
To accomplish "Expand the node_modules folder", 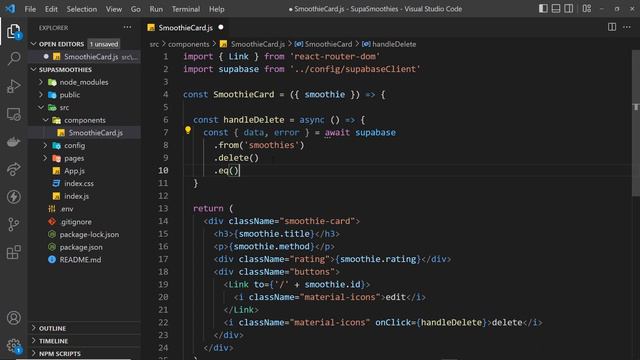I will pyautogui.click(x=84, y=82).
